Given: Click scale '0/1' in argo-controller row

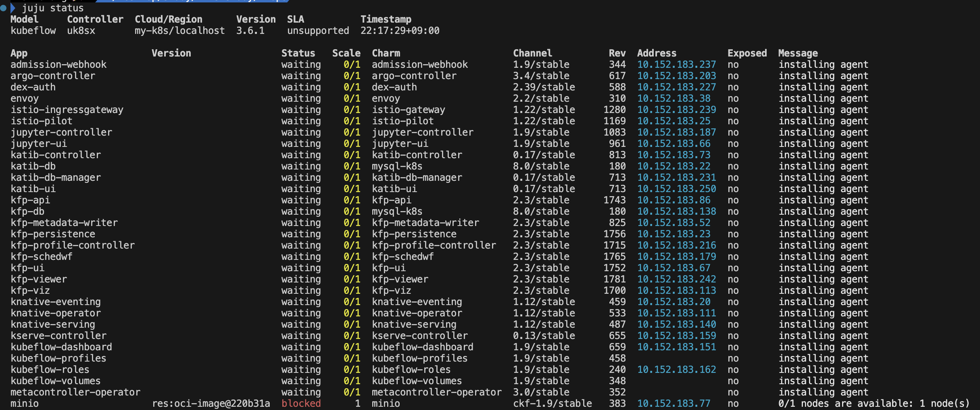Looking at the screenshot, I should (x=352, y=76).
